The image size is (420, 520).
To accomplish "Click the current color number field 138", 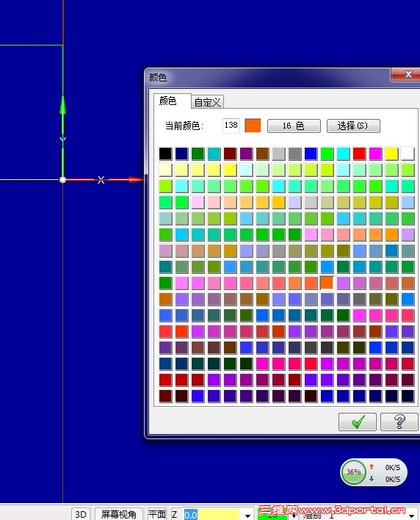I will coord(231,126).
